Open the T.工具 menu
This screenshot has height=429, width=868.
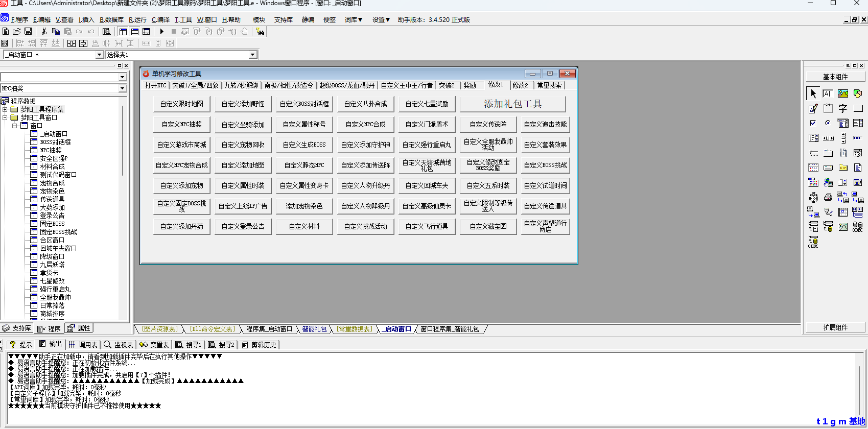click(183, 20)
